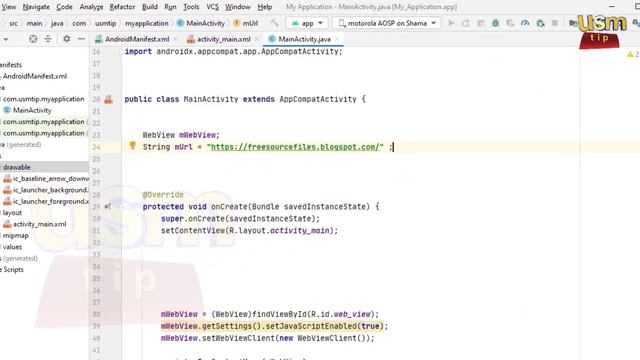The image size is (640, 360).
Task: Click the findViewById(R.id.web_view) line
Action: pos(270,314)
